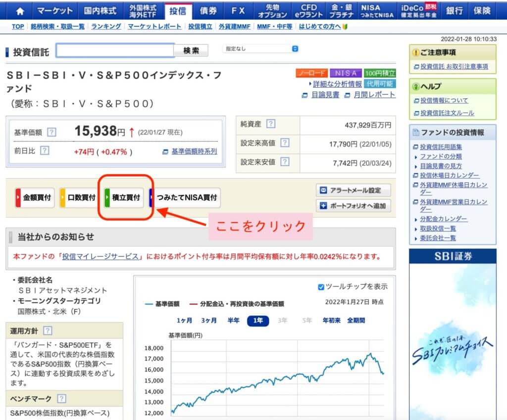Open the 金・銀 プラチナ tab
This screenshot has width=507, height=420.
[x=342, y=11]
